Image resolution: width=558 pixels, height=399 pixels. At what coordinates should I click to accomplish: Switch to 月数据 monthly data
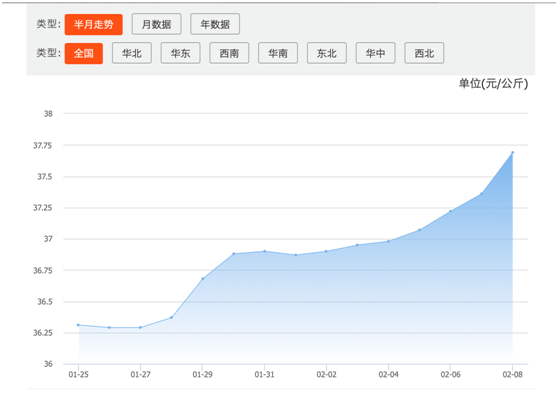coord(156,24)
